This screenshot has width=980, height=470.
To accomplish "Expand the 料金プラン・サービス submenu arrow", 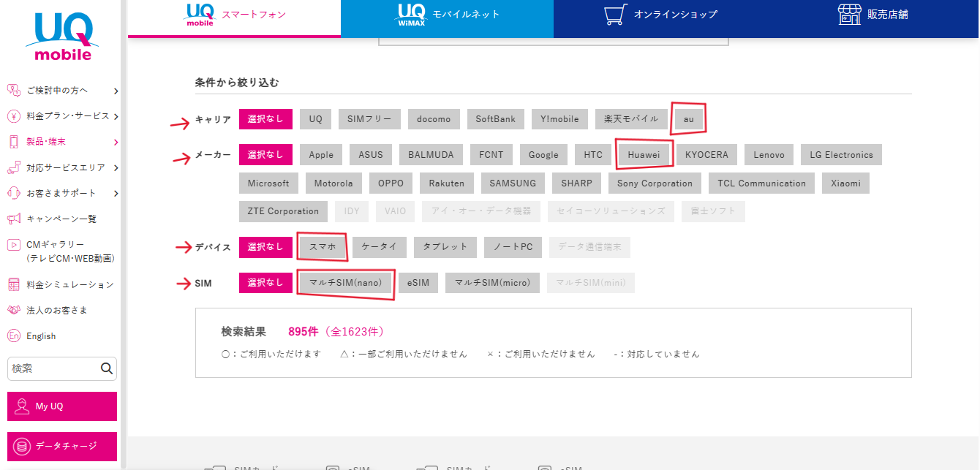I will pyautogui.click(x=116, y=116).
